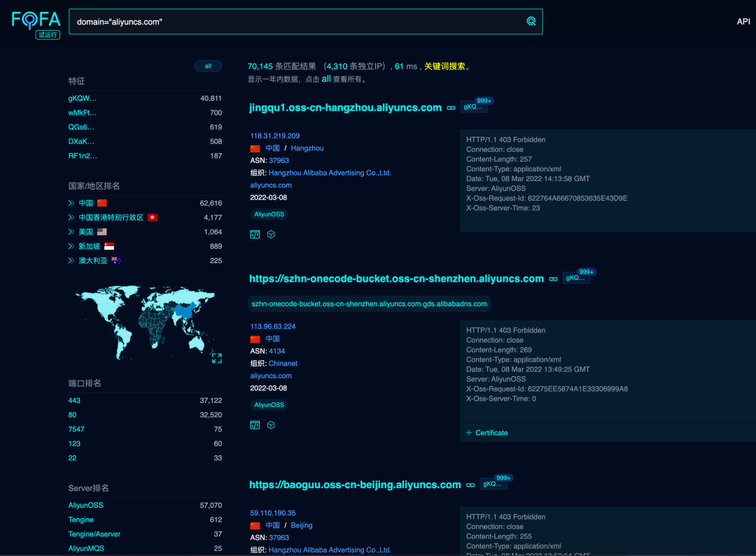Filter by port 7547
Image resolution: width=756 pixels, height=556 pixels.
coord(76,429)
